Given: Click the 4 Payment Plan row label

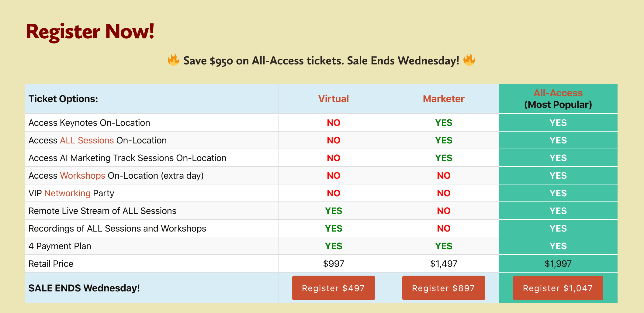Looking at the screenshot, I should 60,246.
